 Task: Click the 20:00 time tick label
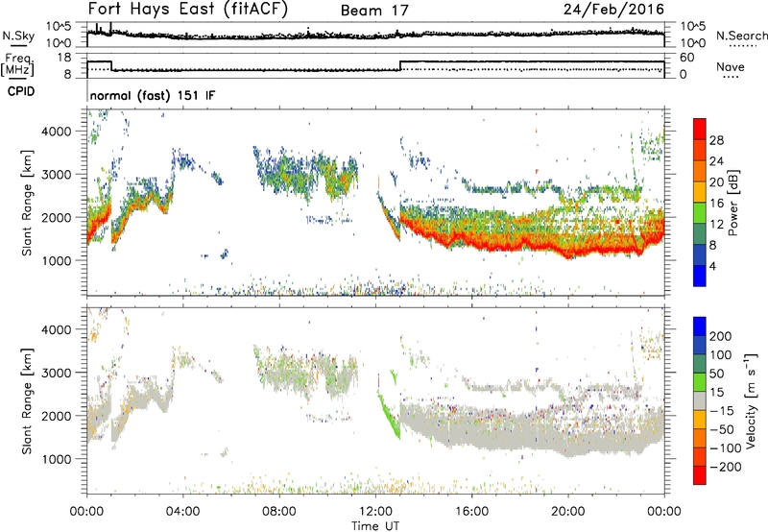(567, 512)
